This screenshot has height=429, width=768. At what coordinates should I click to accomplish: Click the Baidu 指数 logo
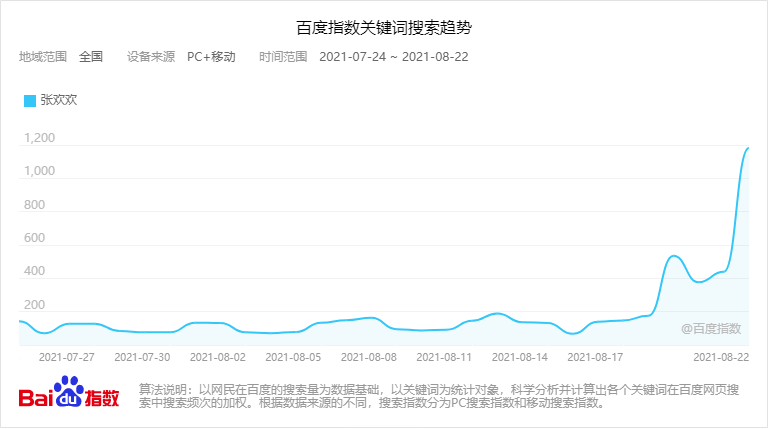click(x=69, y=392)
